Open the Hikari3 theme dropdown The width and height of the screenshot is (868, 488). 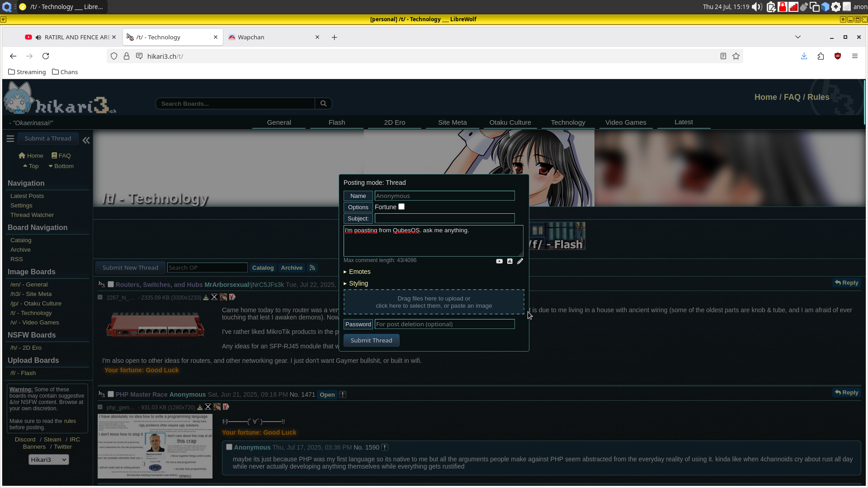point(48,460)
